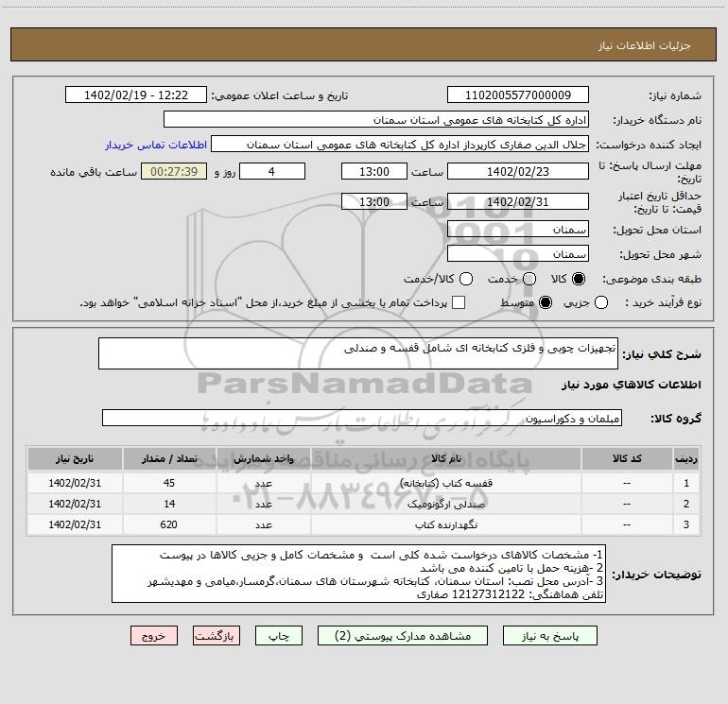Click the delivery city field سمنان
Screen dimensions: 728x704
pyautogui.click(x=518, y=254)
